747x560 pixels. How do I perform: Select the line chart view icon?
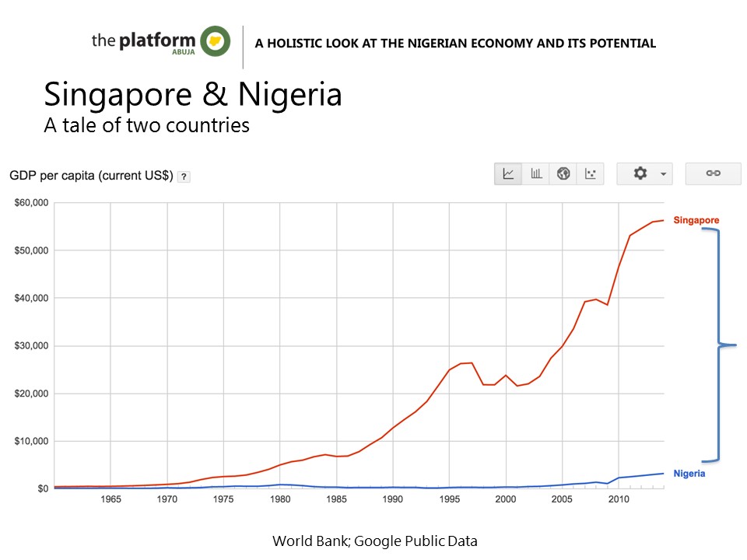pyautogui.click(x=508, y=173)
